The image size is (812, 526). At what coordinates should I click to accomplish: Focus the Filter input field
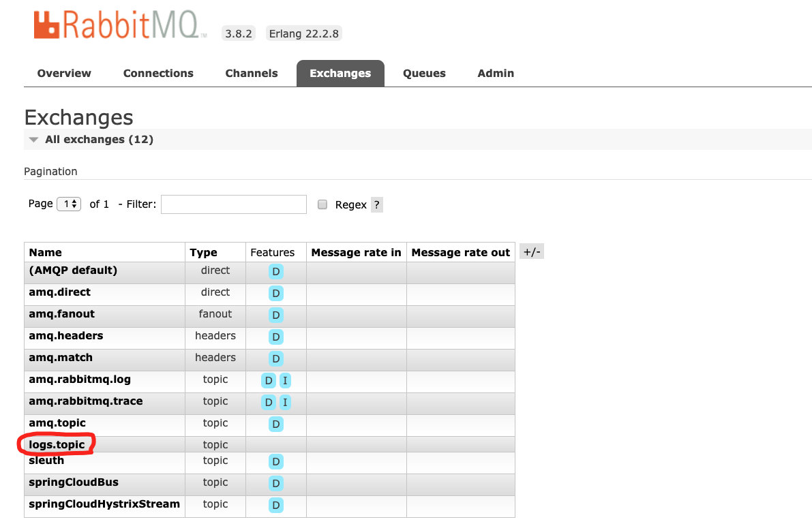coord(234,204)
